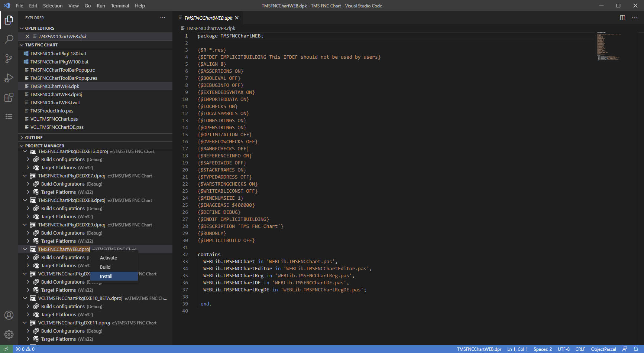The height and width of the screenshot is (353, 644).
Task: Close the TMSFNCChartWEB.dpk editor tab
Action: coord(237,18)
